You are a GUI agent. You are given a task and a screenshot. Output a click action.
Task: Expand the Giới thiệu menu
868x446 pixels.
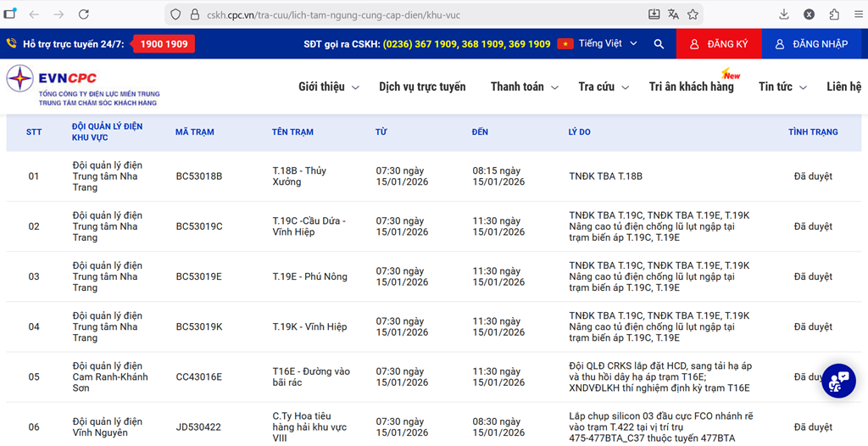[x=329, y=86]
